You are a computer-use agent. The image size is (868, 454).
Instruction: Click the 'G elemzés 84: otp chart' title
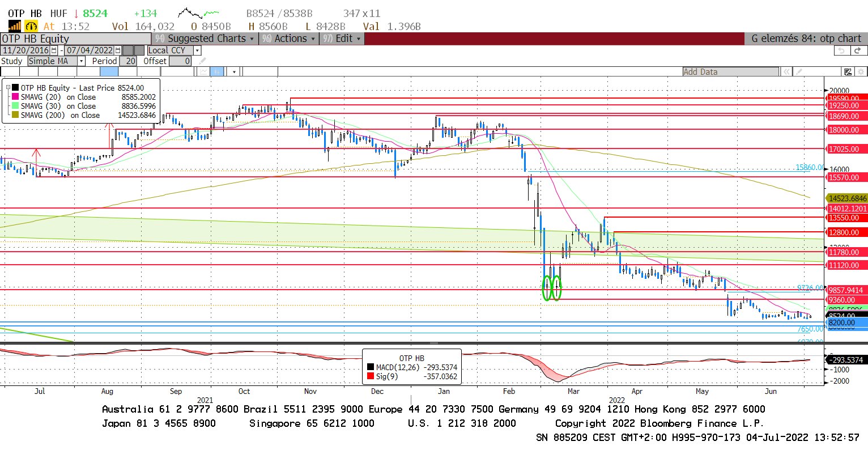(x=806, y=39)
